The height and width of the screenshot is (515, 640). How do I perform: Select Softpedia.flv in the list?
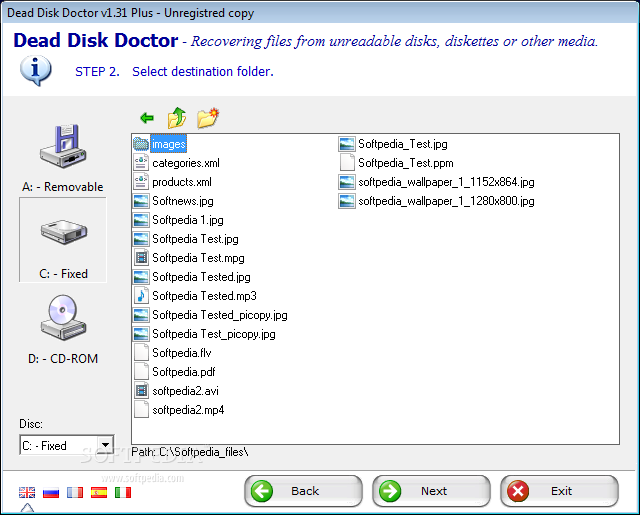pos(182,353)
